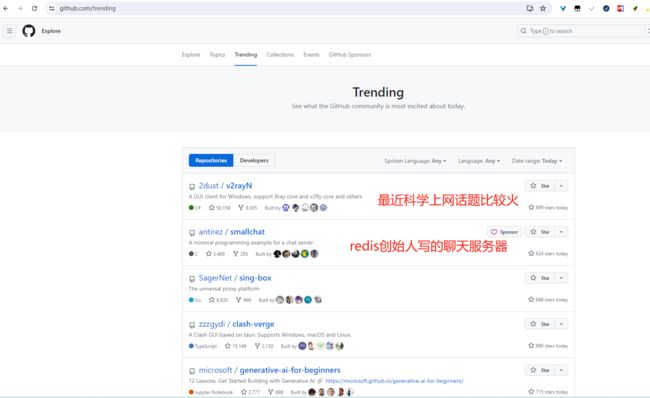Open the antirez / smallchat repository
650x398 pixels.
point(231,232)
